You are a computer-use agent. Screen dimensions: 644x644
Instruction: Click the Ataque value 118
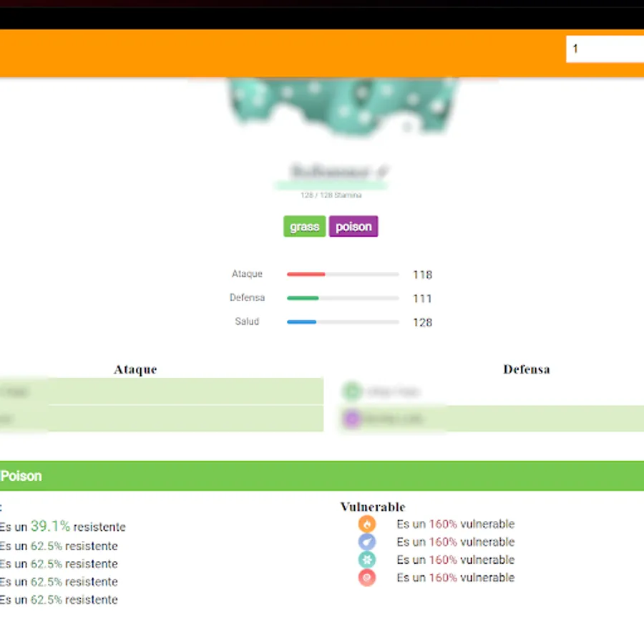423,274
